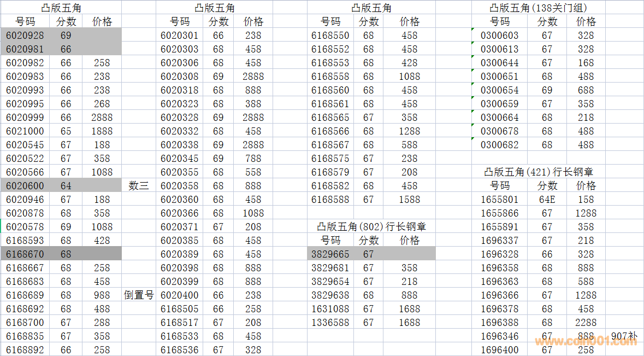Screen dimensions: 644x356
Task: Select the 907补 note cell
Action: (x=624, y=336)
